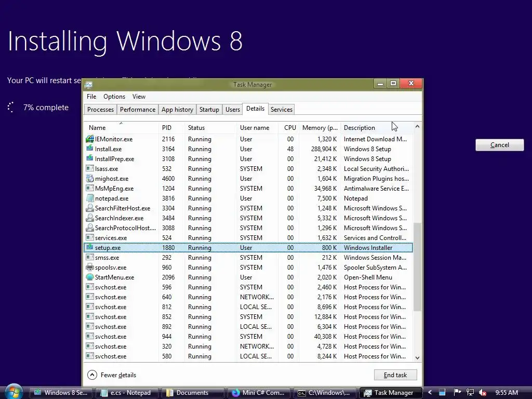This screenshot has width=532, height=399.
Task: Sort by the Status column header
Action: [x=210, y=128]
